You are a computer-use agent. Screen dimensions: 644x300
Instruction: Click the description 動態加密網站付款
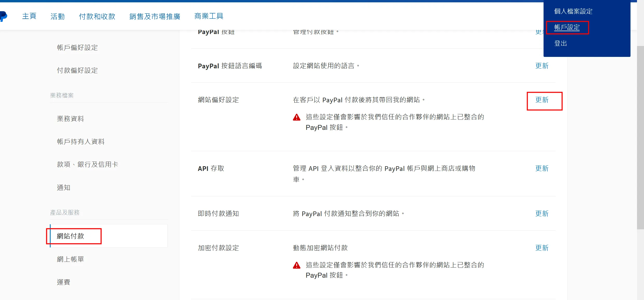(320, 248)
